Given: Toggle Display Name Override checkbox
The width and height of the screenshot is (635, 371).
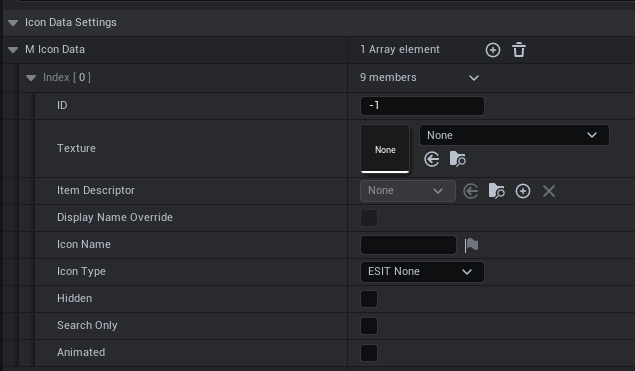Looking at the screenshot, I should (369, 218).
